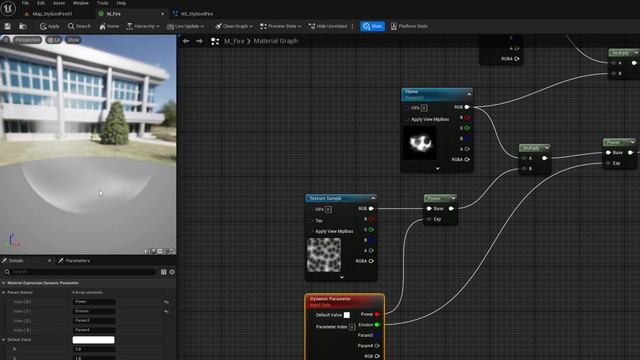Edit the Index 2 Param3 field
The height and width of the screenshot is (360, 640).
pos(94,320)
